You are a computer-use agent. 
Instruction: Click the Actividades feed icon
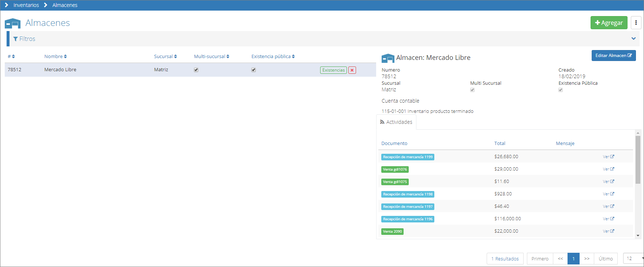(x=382, y=122)
